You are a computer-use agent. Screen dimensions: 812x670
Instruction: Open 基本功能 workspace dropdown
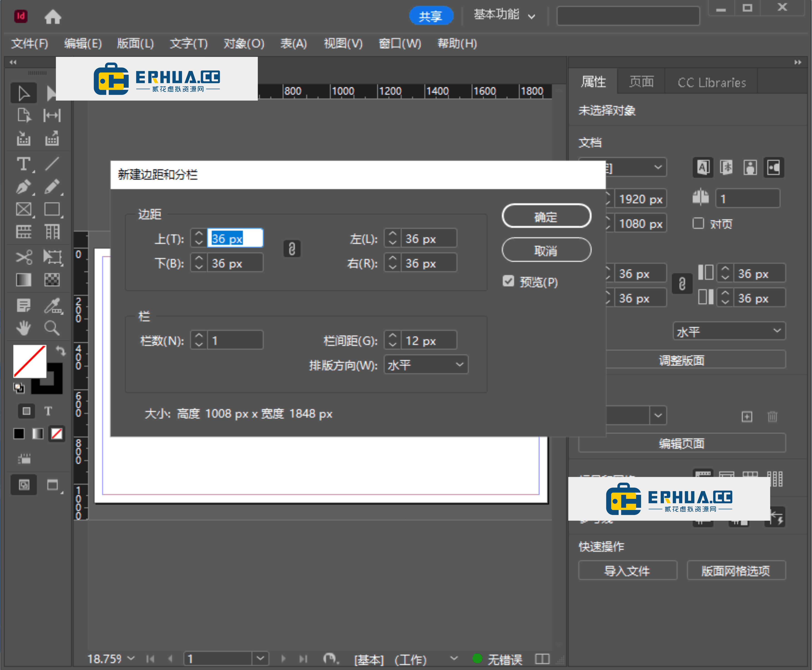(504, 15)
